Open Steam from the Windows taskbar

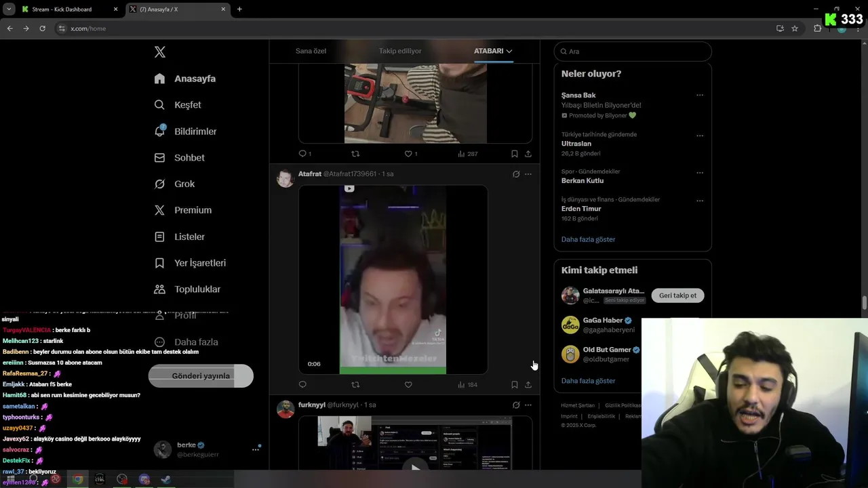(x=165, y=479)
